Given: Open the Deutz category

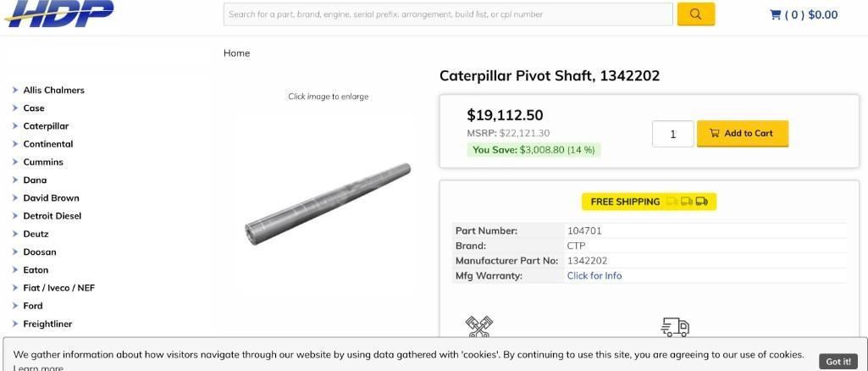Looking at the screenshot, I should [x=36, y=234].
